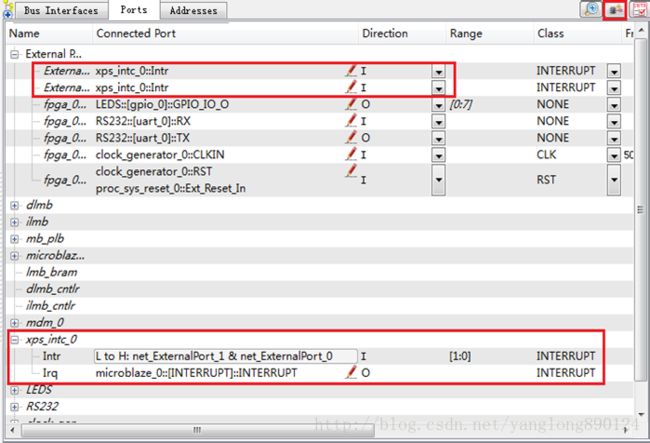The height and width of the screenshot is (443, 650).
Task: Click the connection filter icon in toolbar
Action: 615,9
